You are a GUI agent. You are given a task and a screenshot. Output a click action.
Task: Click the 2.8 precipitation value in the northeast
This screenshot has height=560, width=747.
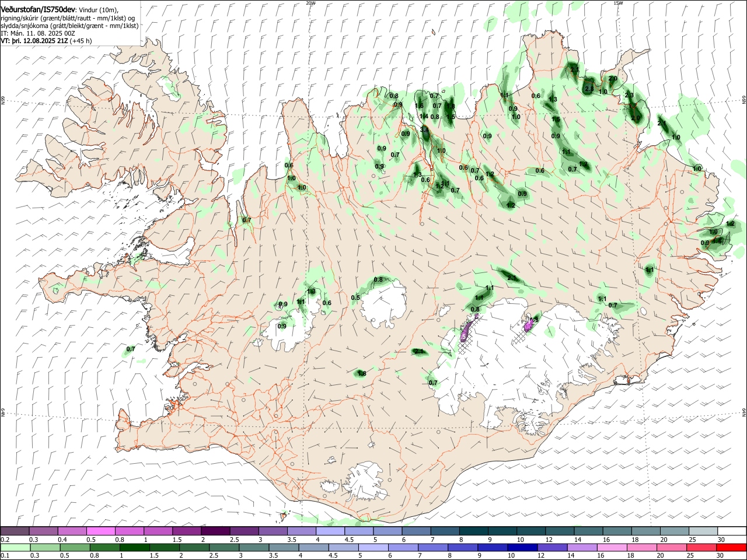[x=589, y=89]
